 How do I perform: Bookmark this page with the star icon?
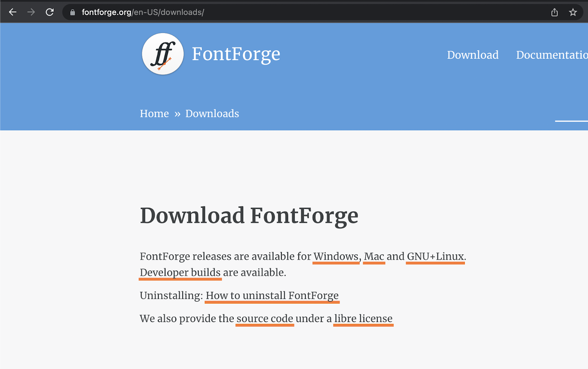click(x=573, y=12)
